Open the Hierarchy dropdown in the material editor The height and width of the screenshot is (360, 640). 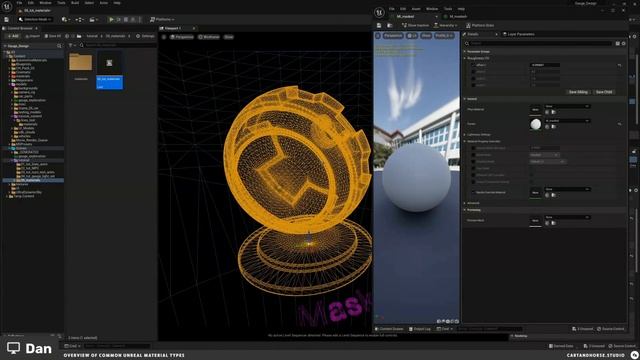(x=445, y=25)
